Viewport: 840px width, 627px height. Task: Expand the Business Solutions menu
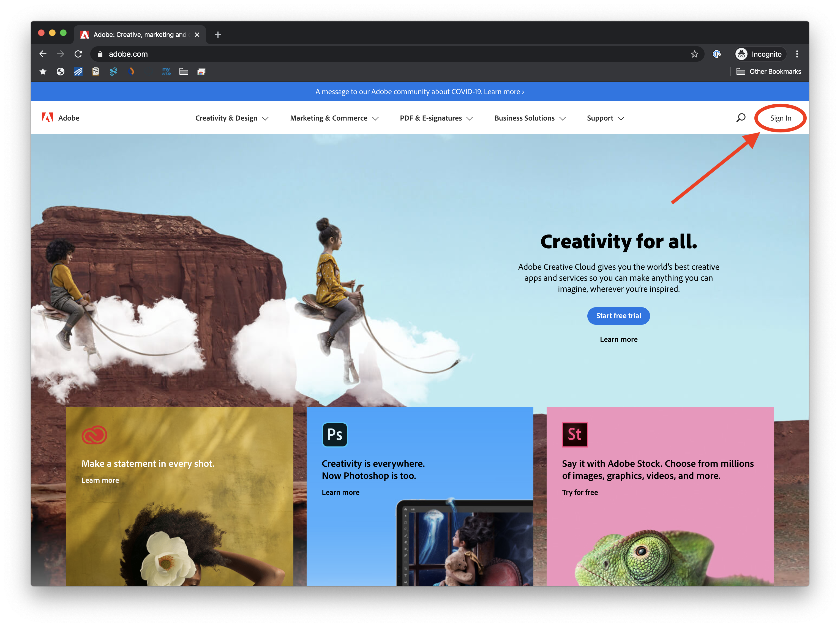pos(530,118)
